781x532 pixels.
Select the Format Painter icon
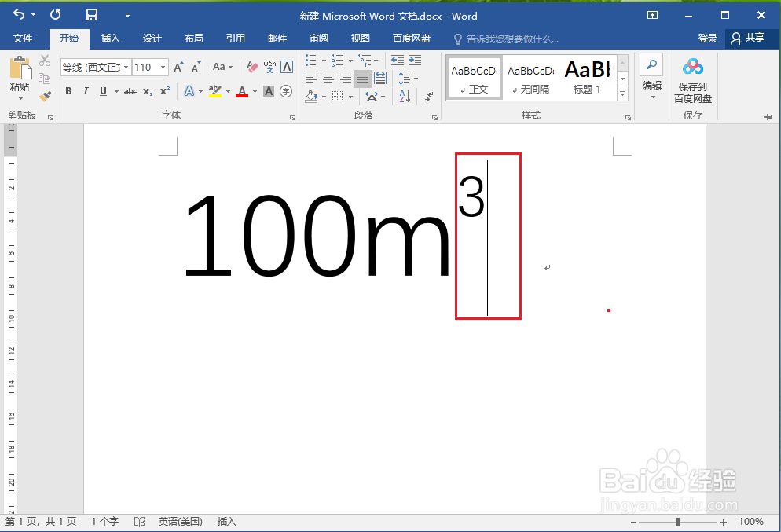pyautogui.click(x=45, y=96)
